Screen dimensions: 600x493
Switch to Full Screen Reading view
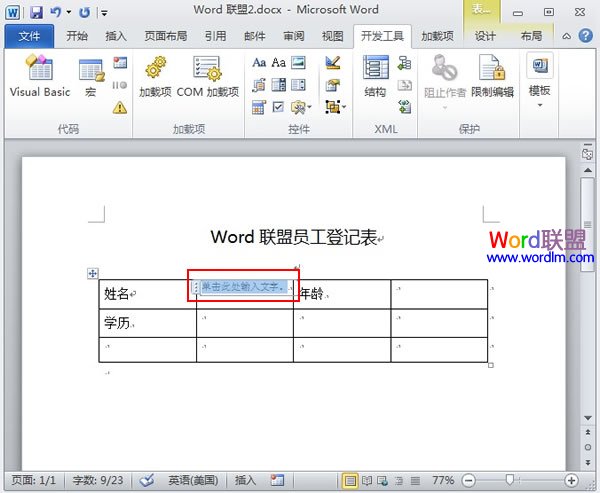click(x=367, y=480)
